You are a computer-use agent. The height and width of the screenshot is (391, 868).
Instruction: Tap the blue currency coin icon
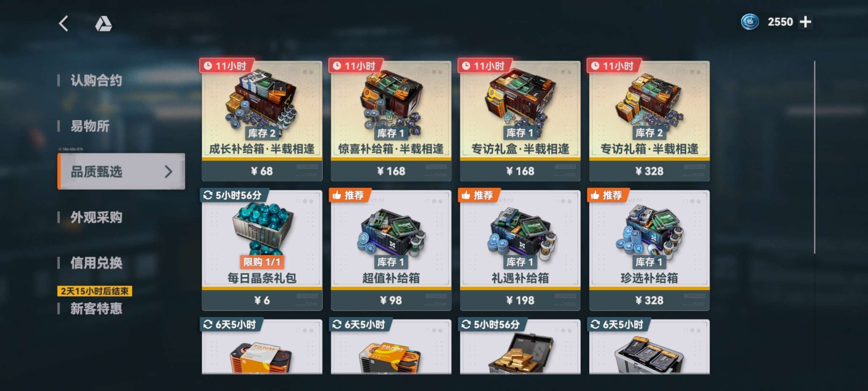point(750,22)
